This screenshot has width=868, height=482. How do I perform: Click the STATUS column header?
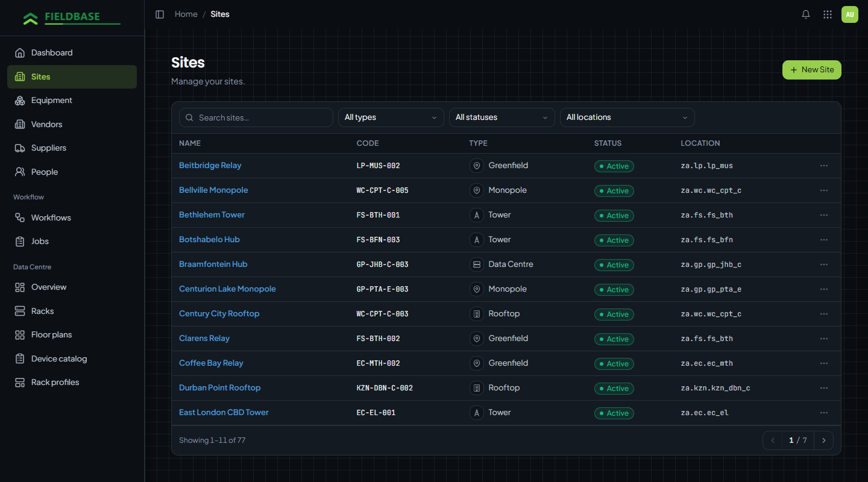click(608, 143)
